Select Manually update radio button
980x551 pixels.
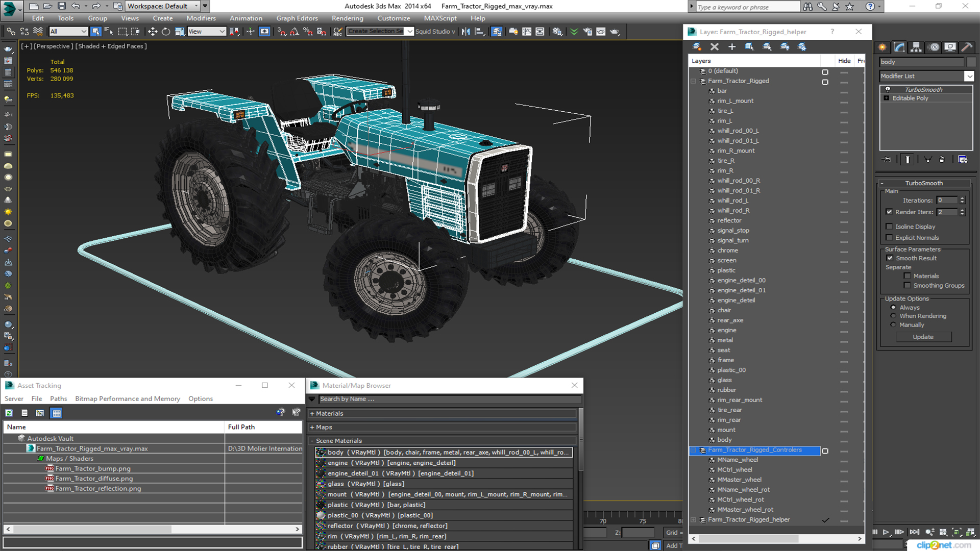click(893, 325)
